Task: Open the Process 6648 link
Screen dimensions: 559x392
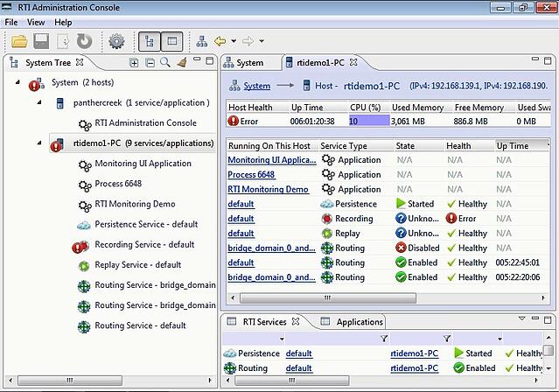Action: tap(251, 175)
